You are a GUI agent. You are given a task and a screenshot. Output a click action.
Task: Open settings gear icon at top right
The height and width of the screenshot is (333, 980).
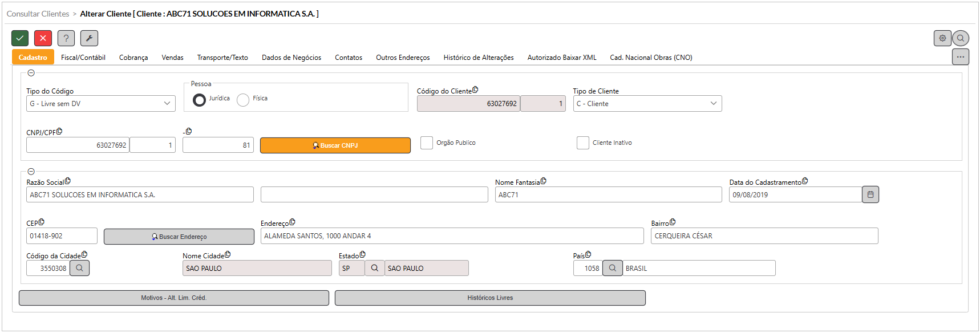tap(942, 38)
